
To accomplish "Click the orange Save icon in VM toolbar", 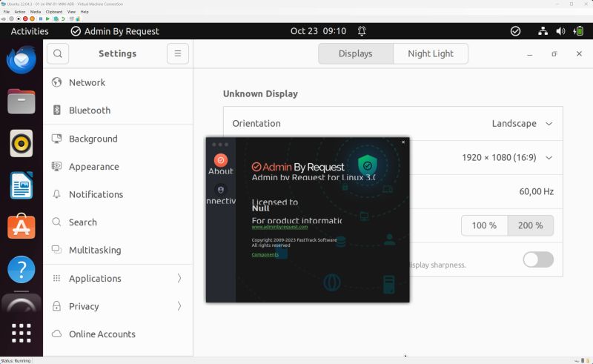I will 32,19.
